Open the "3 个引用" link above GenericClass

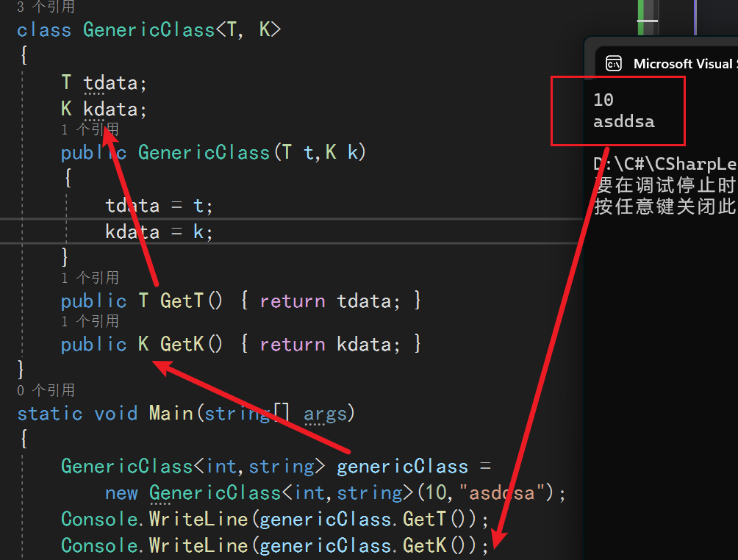(46, 7)
